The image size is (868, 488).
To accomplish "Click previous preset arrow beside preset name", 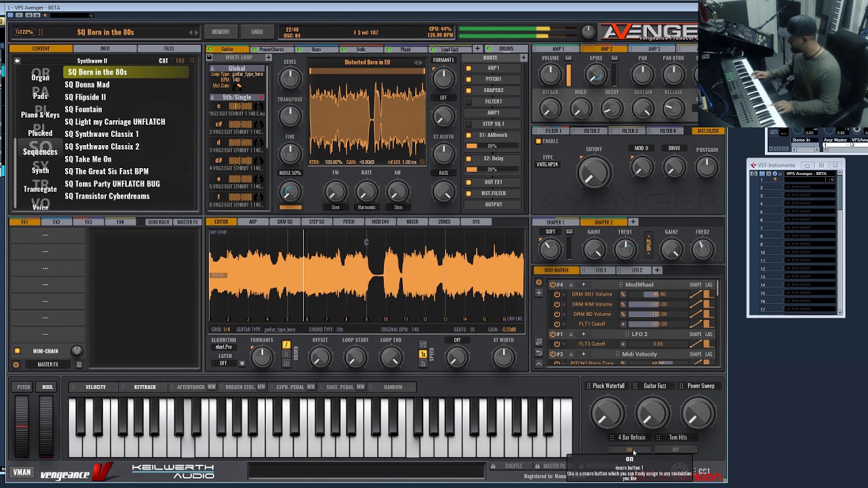I will (191, 33).
